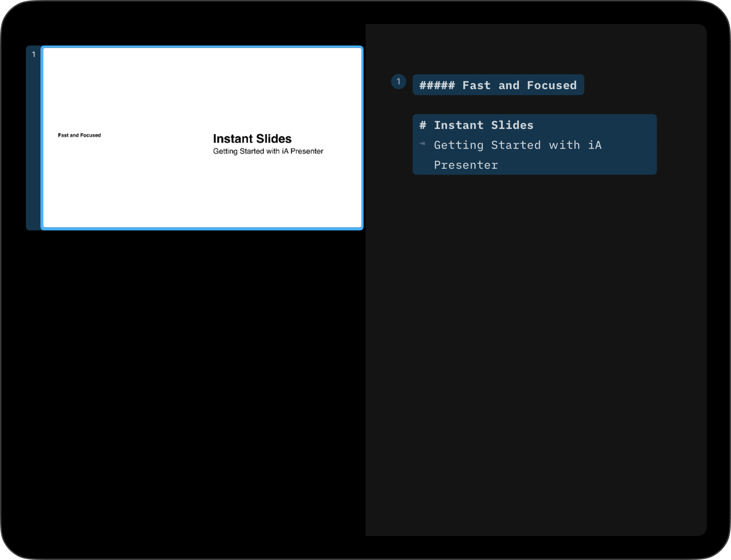731x560 pixels.
Task: Click the single hash before Instant Slides
Action: click(x=423, y=125)
